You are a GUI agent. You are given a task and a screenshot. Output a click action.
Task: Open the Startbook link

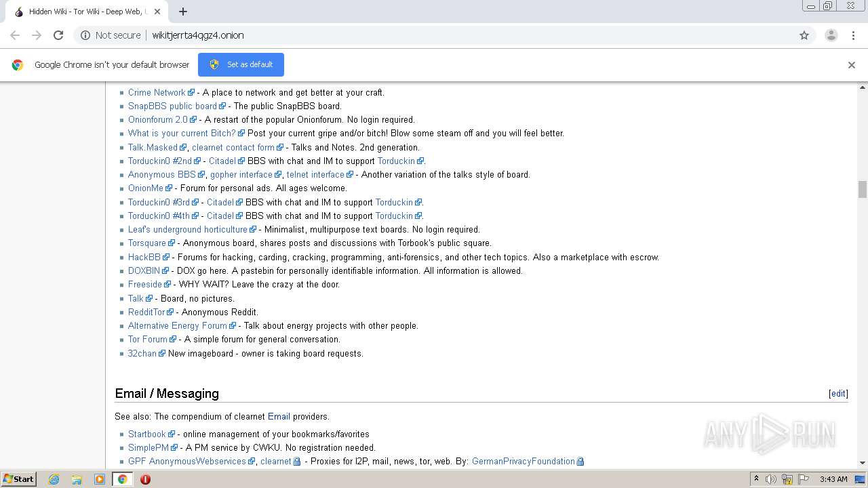tap(147, 434)
